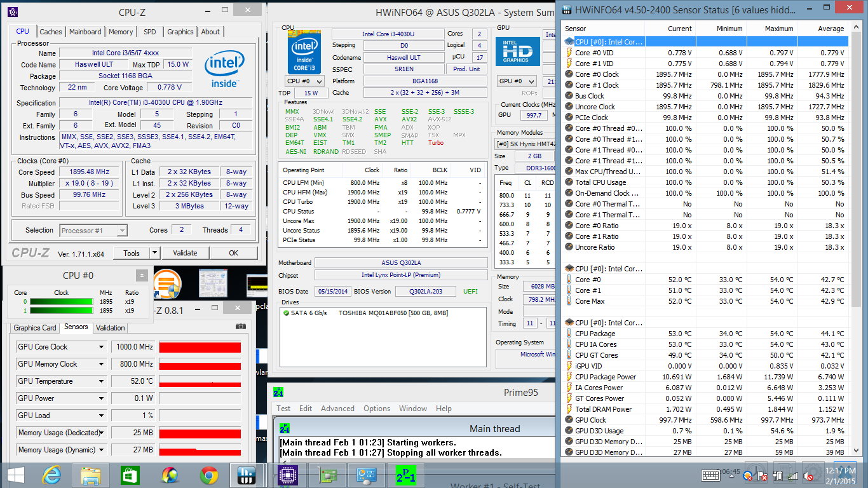Open the Tools dropdown arrow in CPU-Z
Viewport: 868px width, 488px height.
[x=155, y=253]
